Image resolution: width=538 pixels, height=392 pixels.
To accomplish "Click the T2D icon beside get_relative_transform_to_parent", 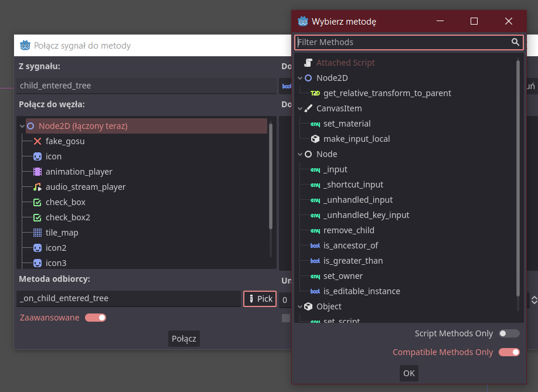I will 315,93.
